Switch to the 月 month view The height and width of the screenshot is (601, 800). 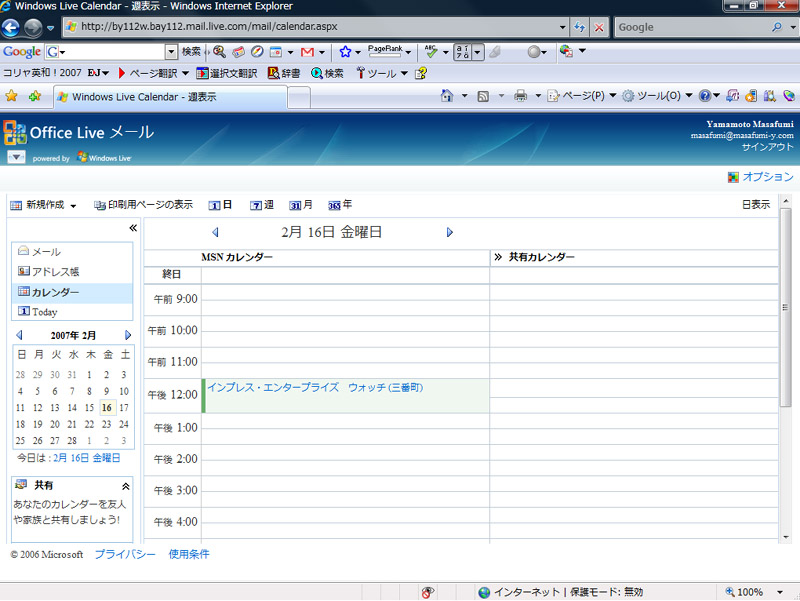(x=301, y=205)
